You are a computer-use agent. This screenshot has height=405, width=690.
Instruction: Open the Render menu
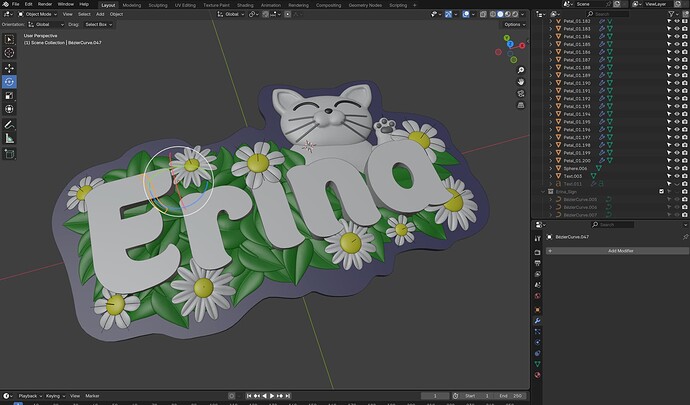coord(45,4)
